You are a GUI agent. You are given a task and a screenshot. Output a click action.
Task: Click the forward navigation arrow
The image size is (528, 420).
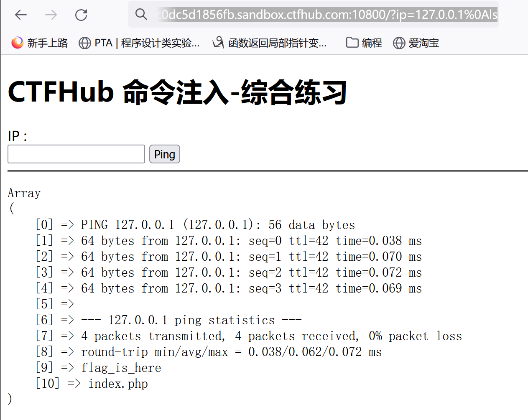[x=51, y=15]
